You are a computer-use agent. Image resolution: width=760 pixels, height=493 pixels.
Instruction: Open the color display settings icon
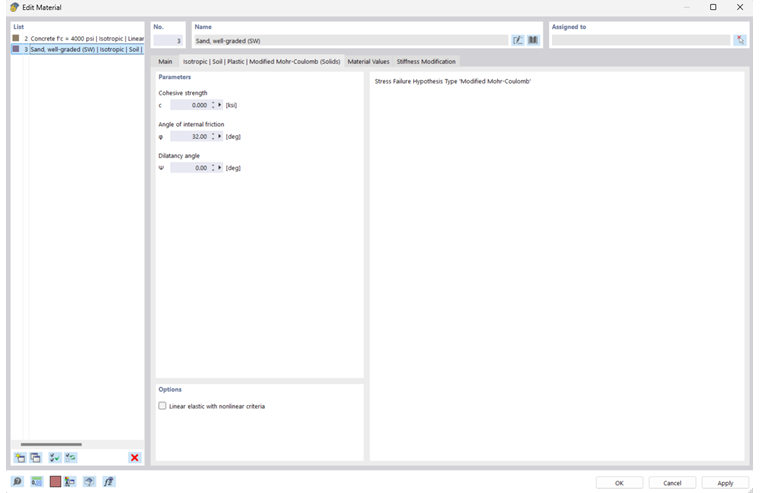coord(70,482)
